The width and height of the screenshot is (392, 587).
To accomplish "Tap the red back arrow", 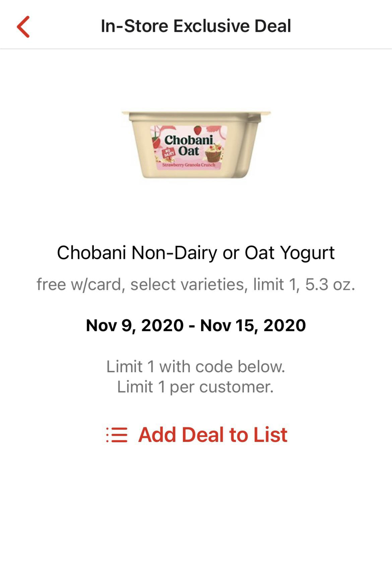I will click(23, 27).
